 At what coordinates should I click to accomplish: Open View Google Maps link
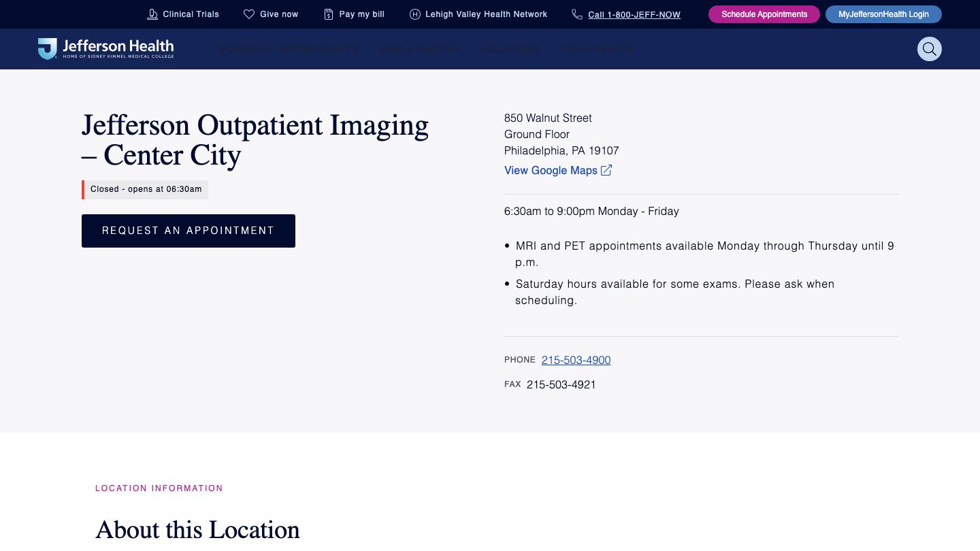pos(551,170)
